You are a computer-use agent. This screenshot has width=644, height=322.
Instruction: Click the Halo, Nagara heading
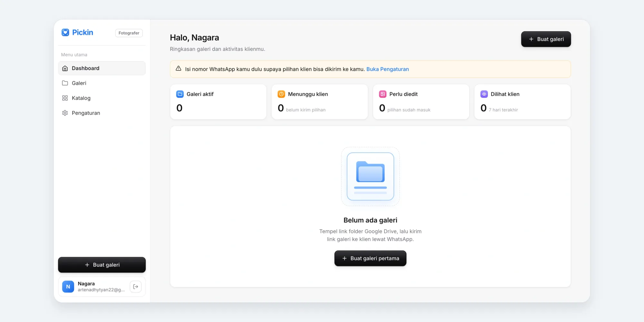click(194, 38)
